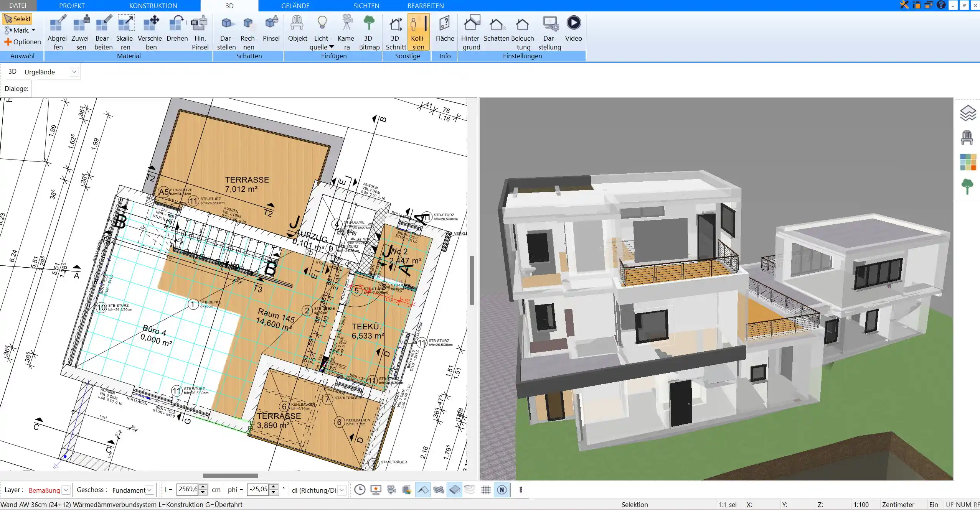Open the Mark. dropdown arrow

(x=33, y=30)
